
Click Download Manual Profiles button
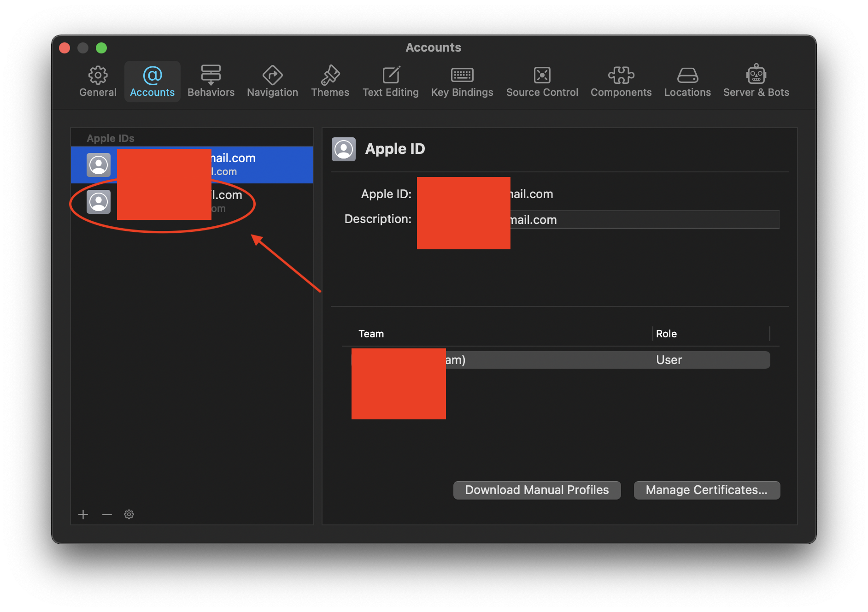point(537,490)
